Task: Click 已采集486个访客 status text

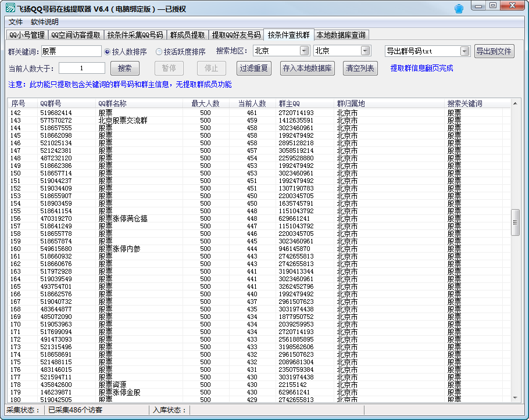Action: 75,410
